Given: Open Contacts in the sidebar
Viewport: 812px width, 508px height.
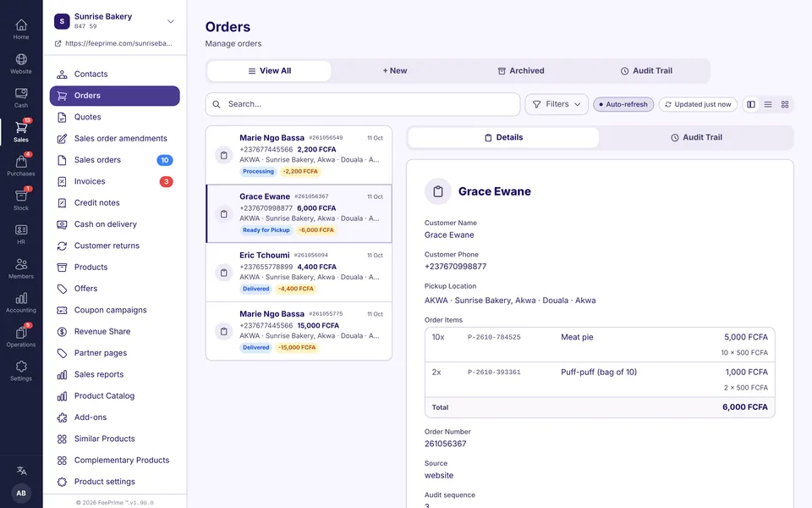Looking at the screenshot, I should [x=114, y=75].
